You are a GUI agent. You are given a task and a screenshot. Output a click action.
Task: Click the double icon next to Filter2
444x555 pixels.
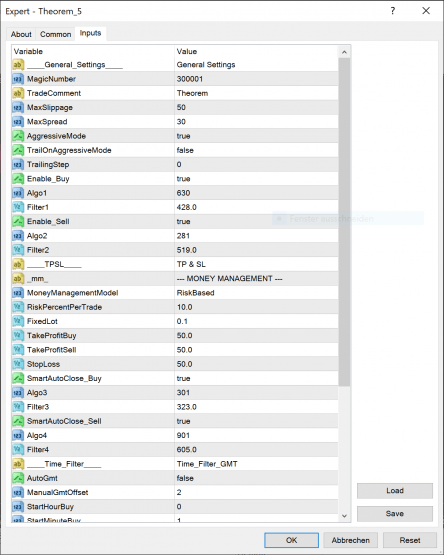coord(18,250)
